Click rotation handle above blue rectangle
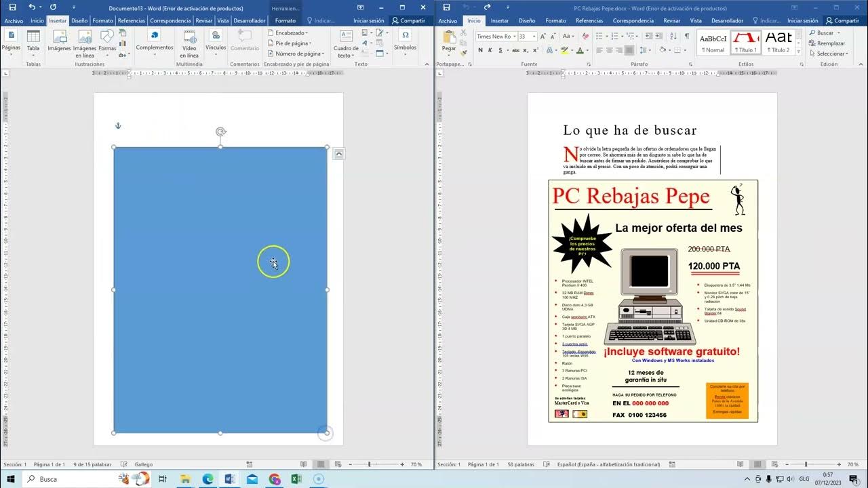 pyautogui.click(x=220, y=131)
